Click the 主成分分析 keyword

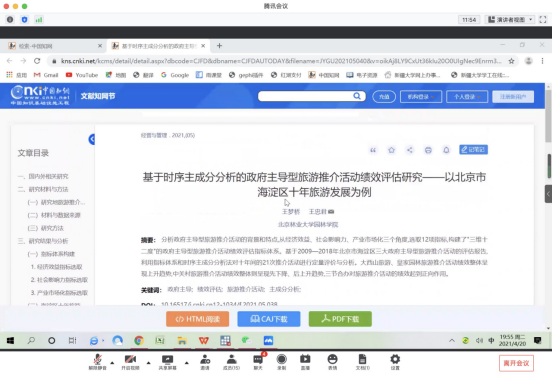(285, 289)
